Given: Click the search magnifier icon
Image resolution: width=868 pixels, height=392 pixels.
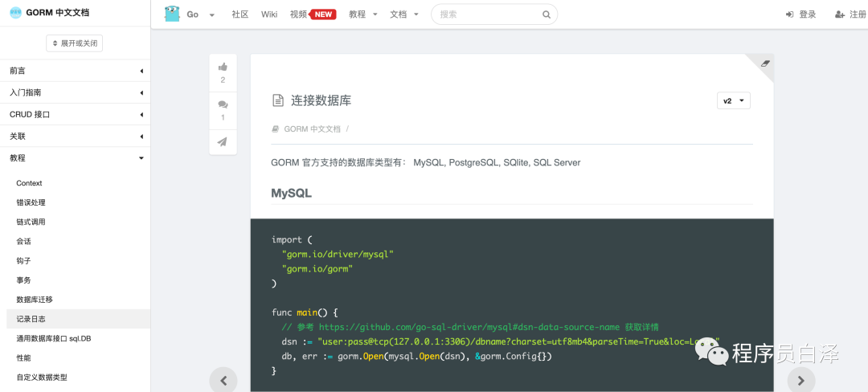Looking at the screenshot, I should tap(547, 14).
